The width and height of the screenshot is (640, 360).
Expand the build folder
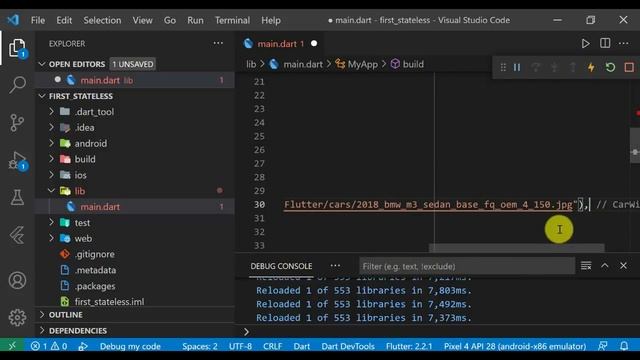click(51, 159)
